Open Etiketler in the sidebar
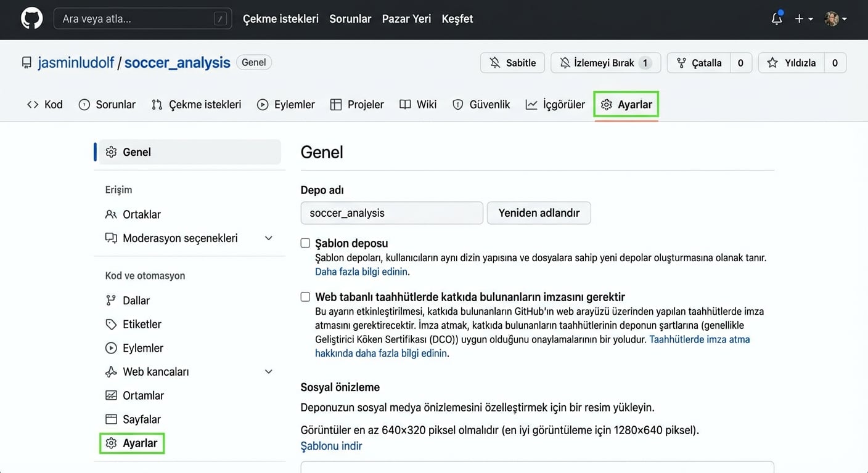868x473 pixels. coord(142,325)
